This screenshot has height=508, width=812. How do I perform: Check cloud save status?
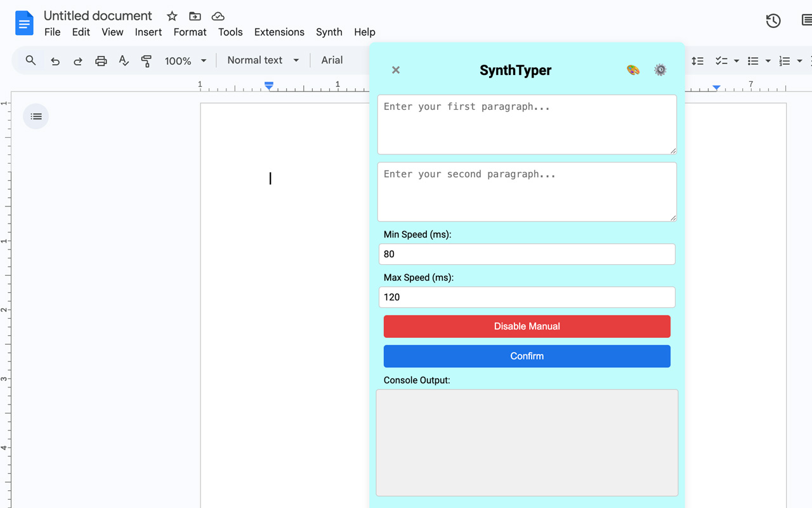tap(218, 16)
